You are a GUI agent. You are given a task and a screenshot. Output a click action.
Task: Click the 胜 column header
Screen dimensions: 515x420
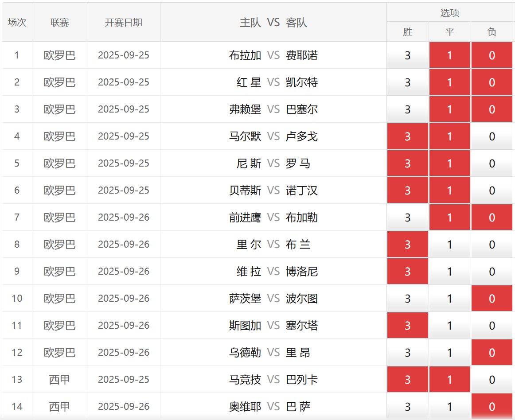(407, 32)
